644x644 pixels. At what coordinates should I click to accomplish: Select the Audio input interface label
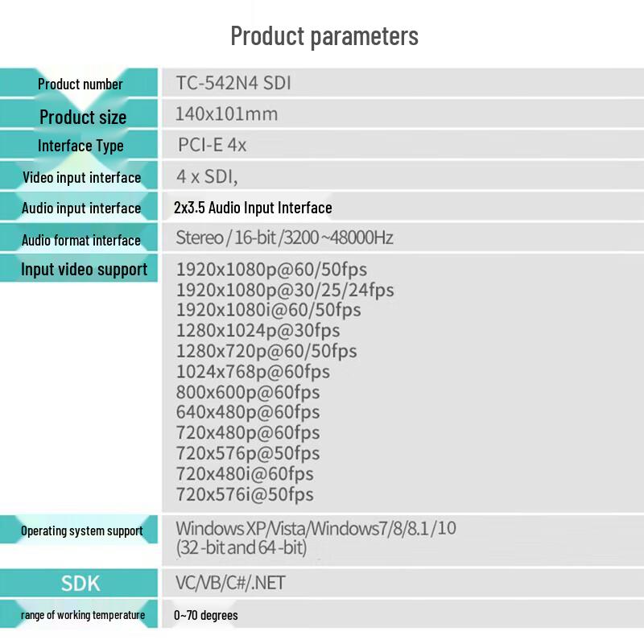click(x=81, y=208)
